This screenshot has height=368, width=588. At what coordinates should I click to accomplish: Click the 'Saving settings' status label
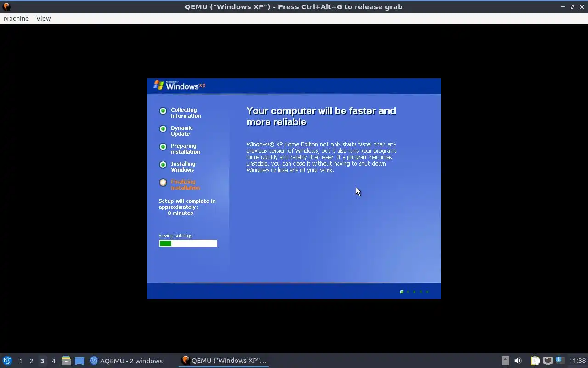point(175,236)
